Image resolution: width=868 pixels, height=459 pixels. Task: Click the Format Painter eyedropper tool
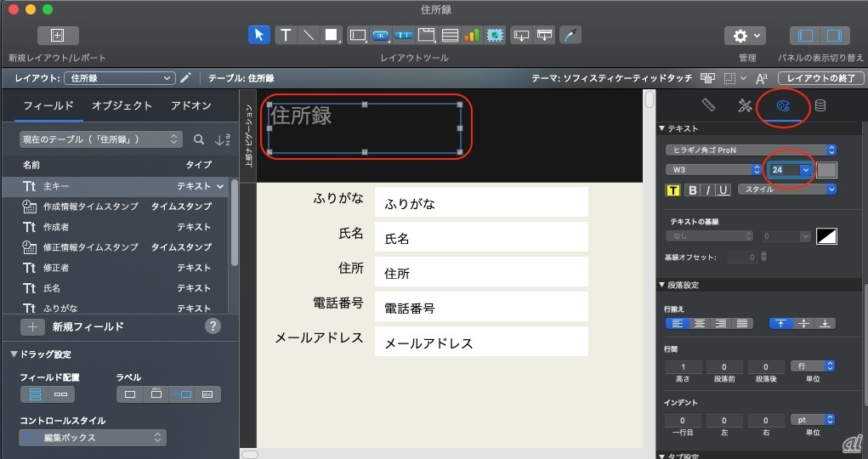point(570,35)
